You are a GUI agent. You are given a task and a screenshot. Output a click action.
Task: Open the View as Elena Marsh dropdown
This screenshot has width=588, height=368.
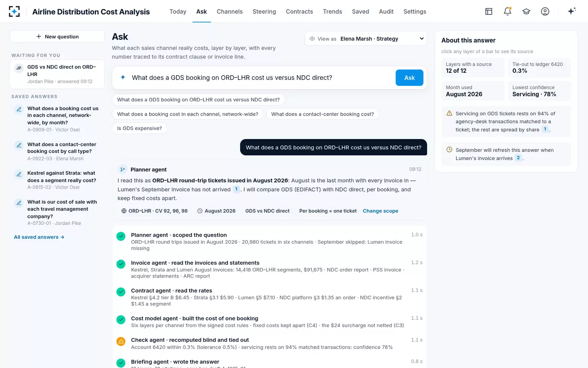pos(366,39)
